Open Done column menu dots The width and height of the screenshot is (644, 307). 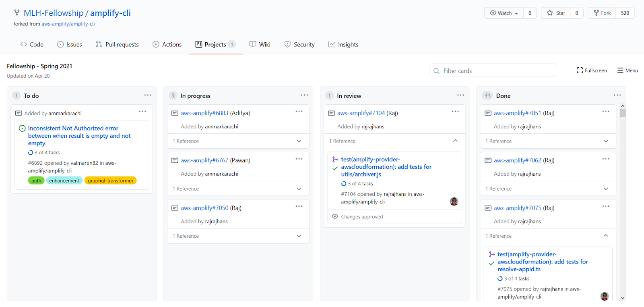tap(617, 95)
